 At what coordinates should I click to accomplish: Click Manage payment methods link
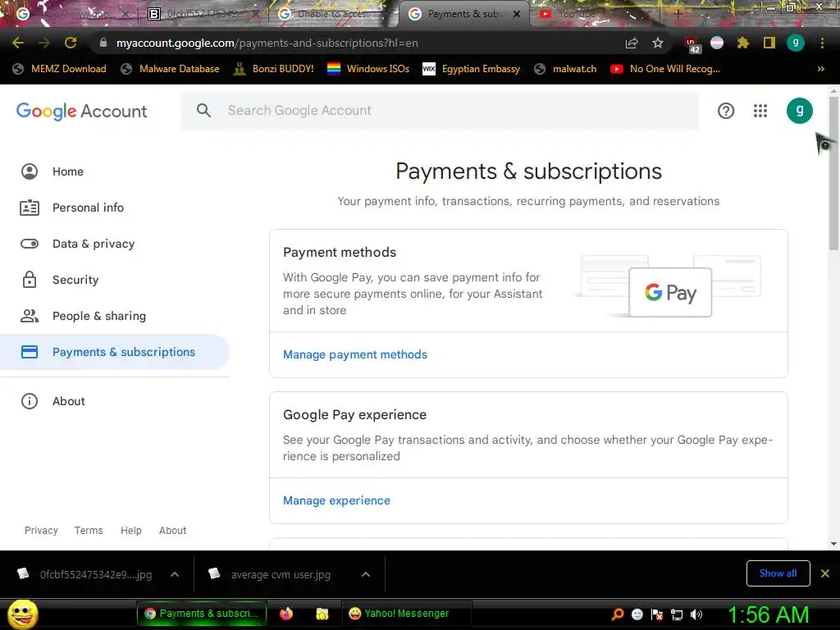pyautogui.click(x=354, y=354)
